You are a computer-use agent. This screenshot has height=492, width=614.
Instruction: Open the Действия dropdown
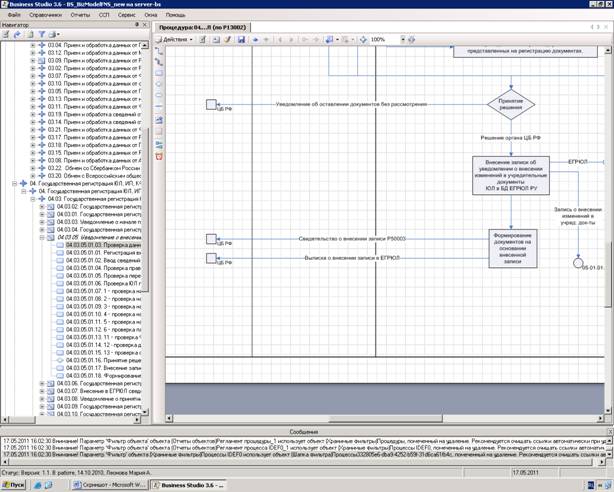(x=176, y=40)
